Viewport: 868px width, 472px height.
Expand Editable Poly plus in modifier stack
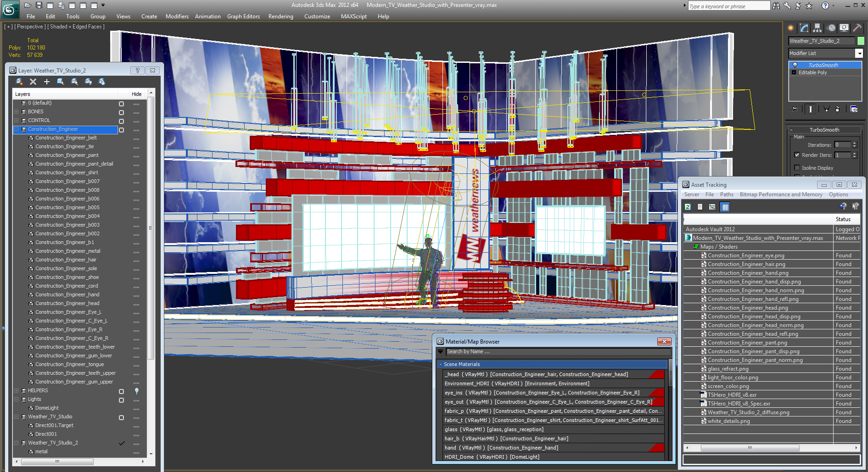794,72
